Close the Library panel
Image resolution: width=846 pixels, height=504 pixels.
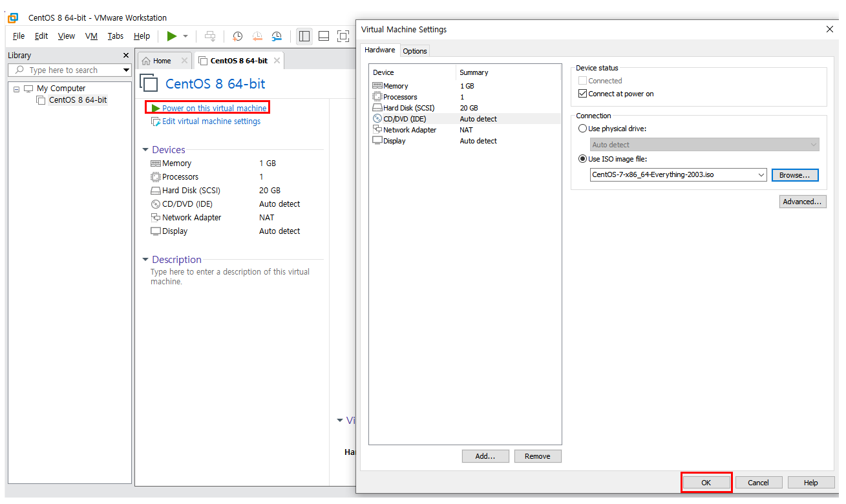126,56
